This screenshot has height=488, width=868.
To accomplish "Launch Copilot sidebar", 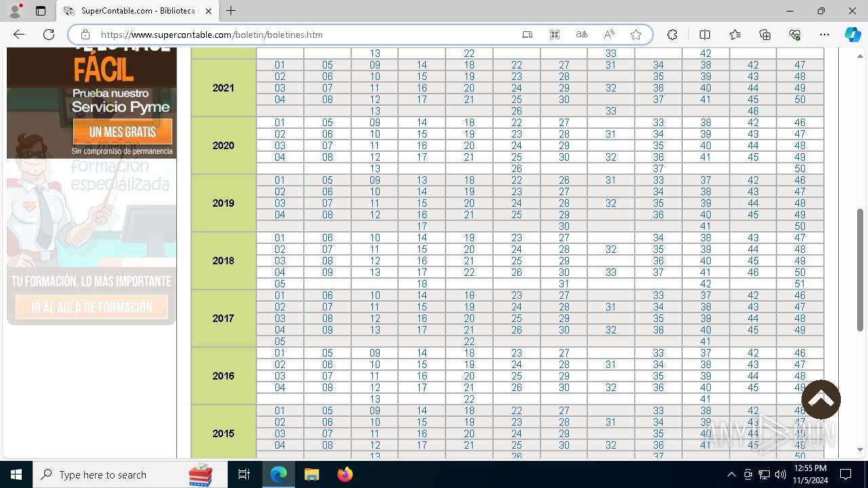I will pyautogui.click(x=852, y=35).
